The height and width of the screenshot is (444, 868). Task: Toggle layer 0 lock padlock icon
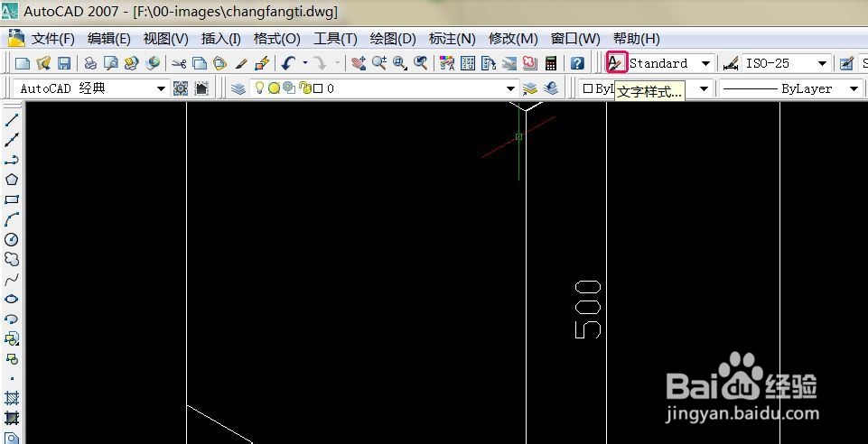point(304,88)
